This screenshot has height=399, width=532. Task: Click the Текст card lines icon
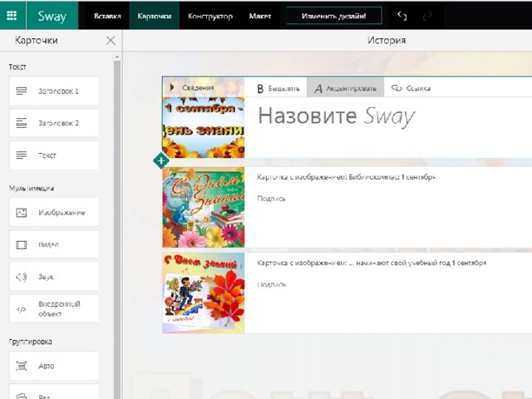point(21,155)
